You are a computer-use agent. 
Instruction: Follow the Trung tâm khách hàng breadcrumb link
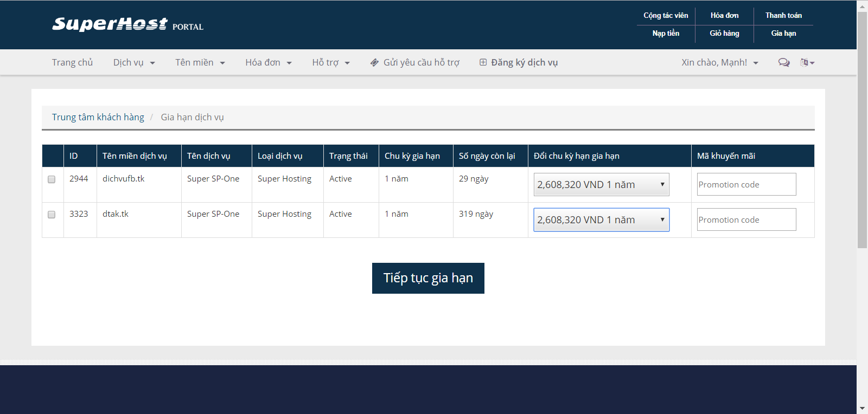click(98, 117)
